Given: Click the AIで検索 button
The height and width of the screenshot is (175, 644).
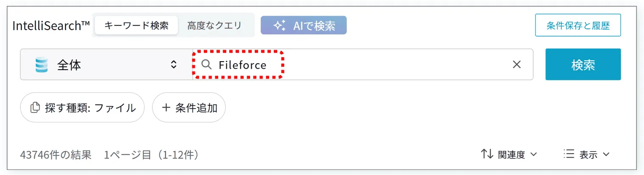Looking at the screenshot, I should [304, 25].
